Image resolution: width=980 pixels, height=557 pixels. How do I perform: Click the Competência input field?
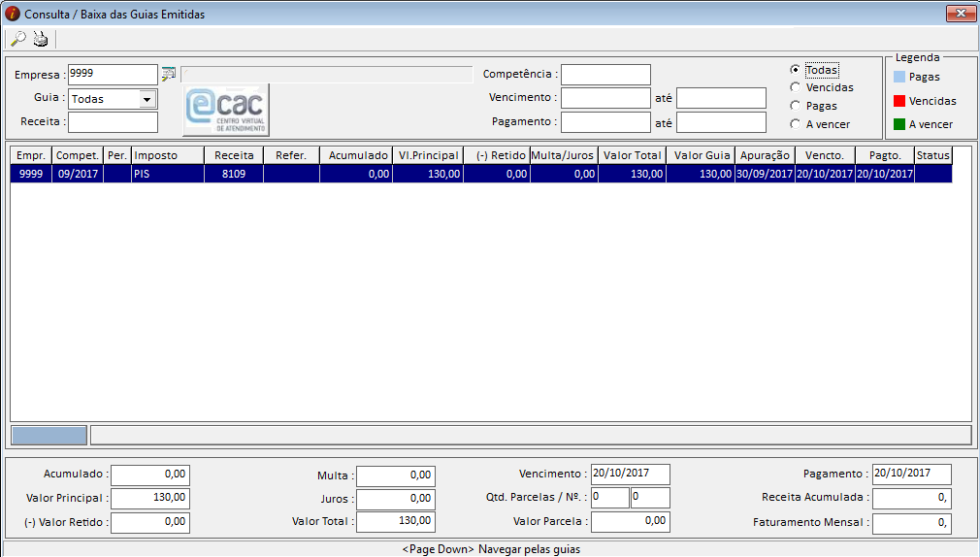click(605, 75)
